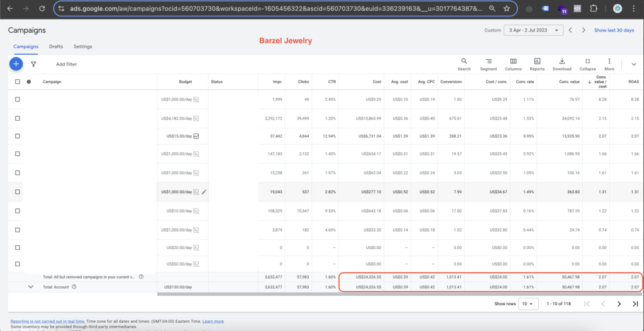
Task: Go to next page of rows
Action: coord(619,303)
